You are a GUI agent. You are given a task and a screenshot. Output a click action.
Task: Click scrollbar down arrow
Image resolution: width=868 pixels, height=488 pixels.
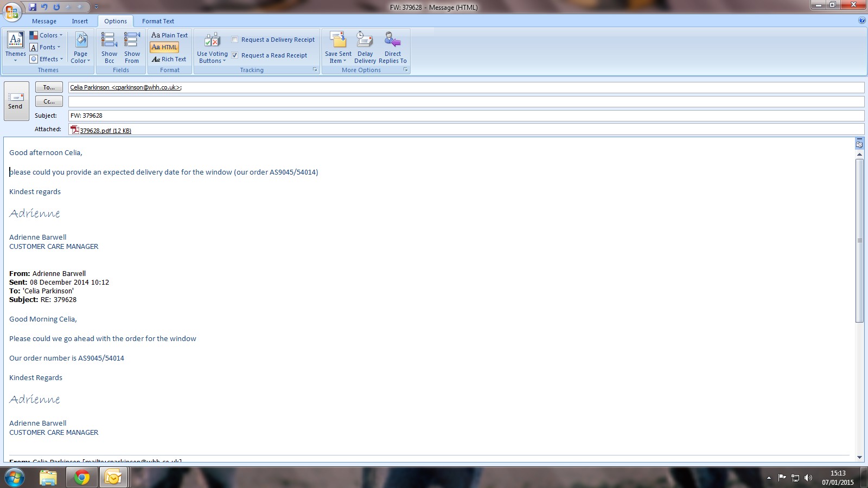(x=859, y=458)
